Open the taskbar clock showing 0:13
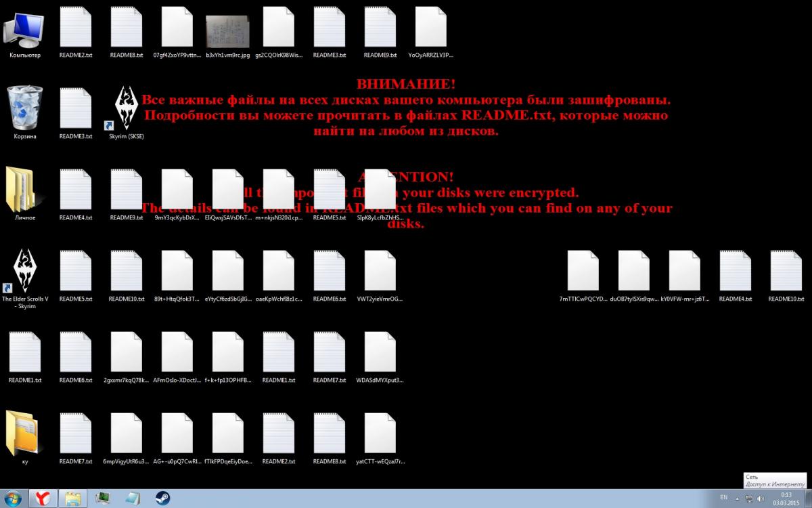 tap(786, 499)
